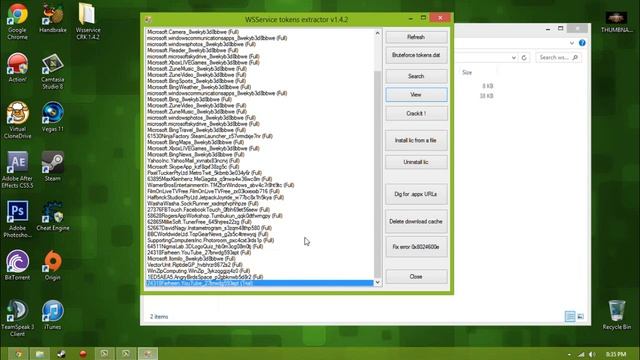The height and width of the screenshot is (360, 640).
Task: Click token list scroll-down arrow
Action: point(378,282)
